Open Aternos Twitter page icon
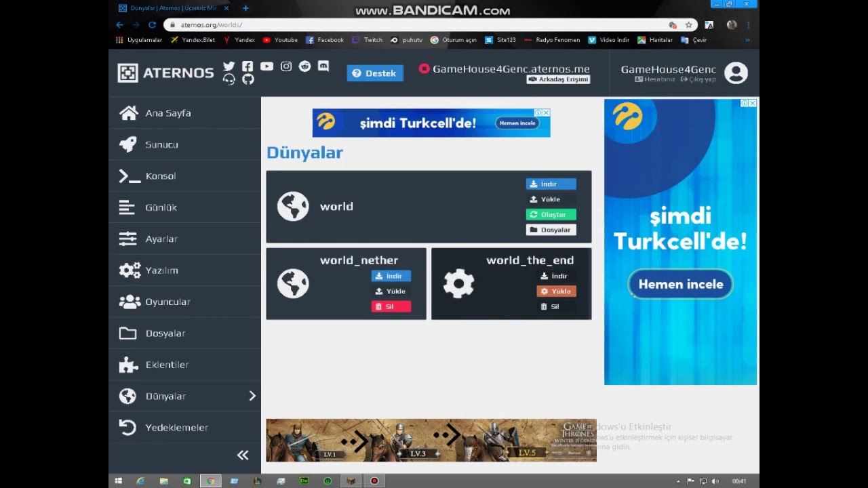Viewport: 868px width, 488px height. pos(229,66)
